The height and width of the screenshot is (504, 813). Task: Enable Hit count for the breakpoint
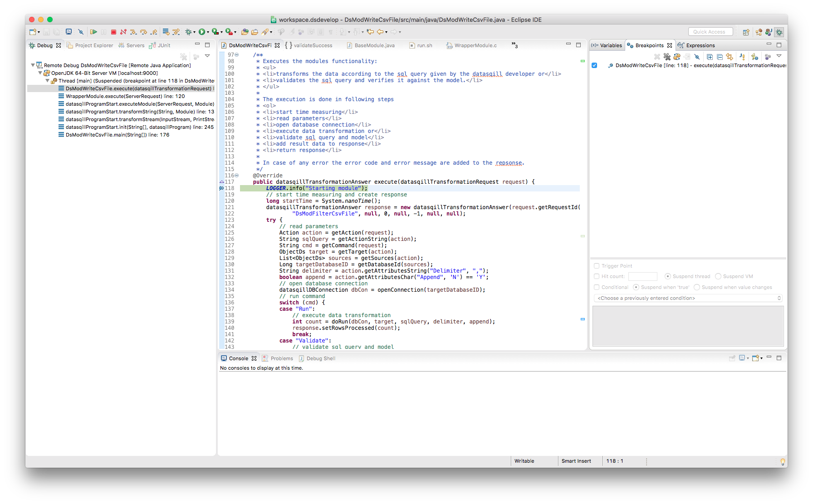click(x=597, y=276)
